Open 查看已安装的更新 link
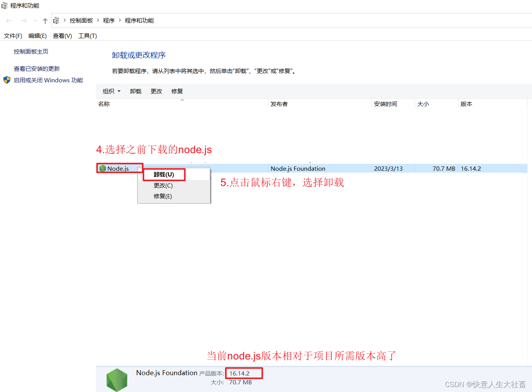532x392 pixels. pyautogui.click(x=37, y=69)
